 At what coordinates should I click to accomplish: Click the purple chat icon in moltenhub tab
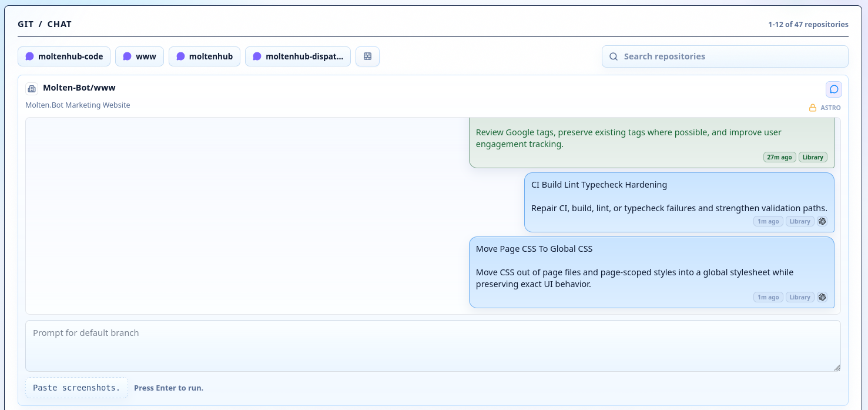[x=180, y=56]
